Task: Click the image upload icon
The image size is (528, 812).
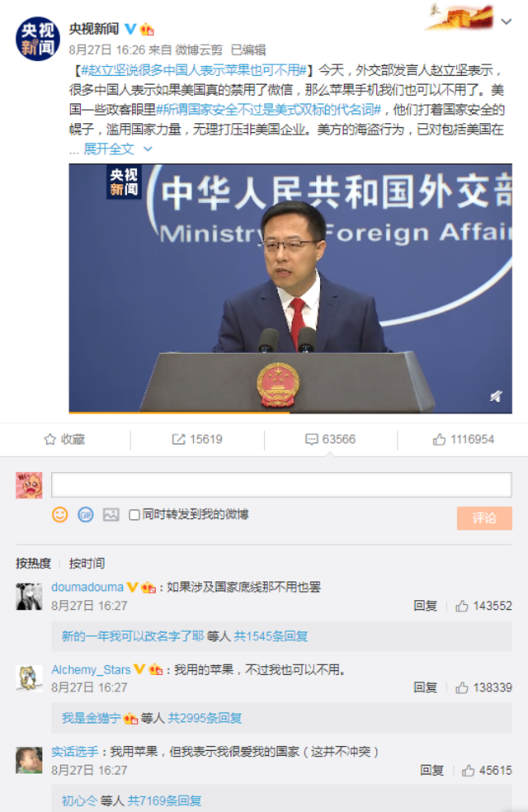Action: [111, 514]
